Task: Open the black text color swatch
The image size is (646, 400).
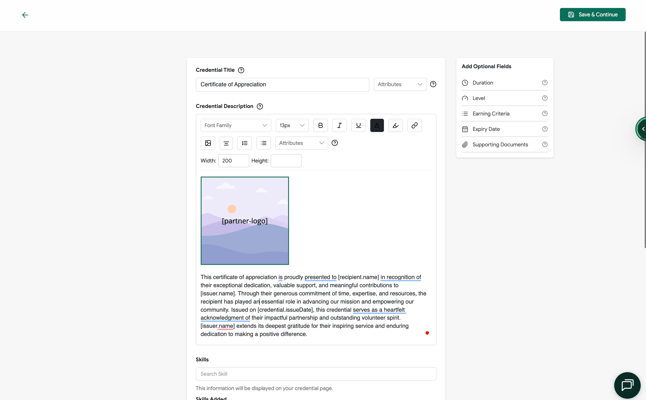Action: [377, 125]
